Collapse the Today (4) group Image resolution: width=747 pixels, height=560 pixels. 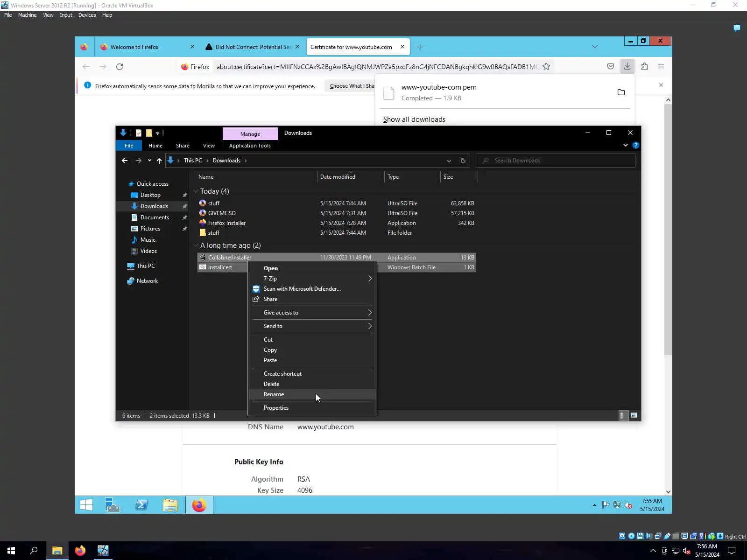(x=196, y=191)
